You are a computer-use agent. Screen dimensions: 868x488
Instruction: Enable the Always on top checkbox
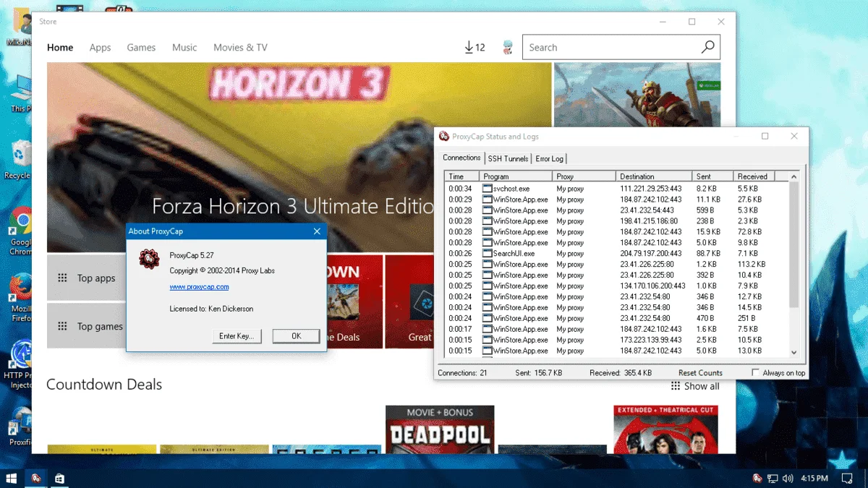[x=755, y=373]
